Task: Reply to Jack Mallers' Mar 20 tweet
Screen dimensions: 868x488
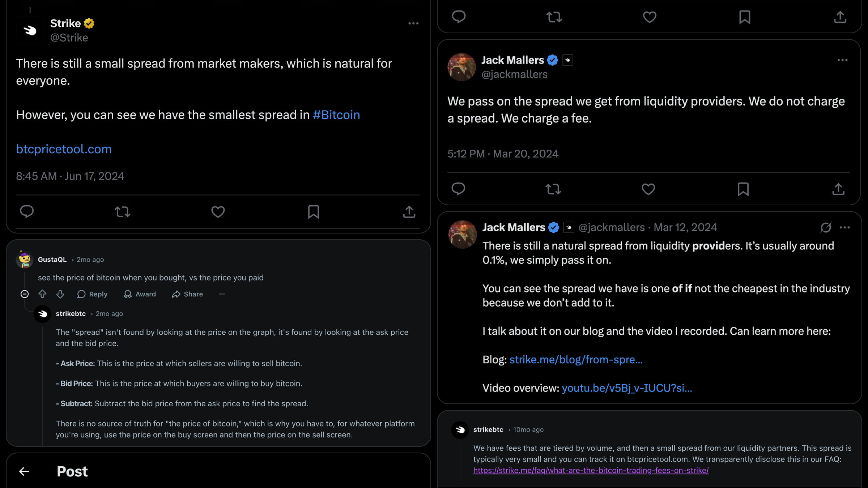Action: coord(458,189)
